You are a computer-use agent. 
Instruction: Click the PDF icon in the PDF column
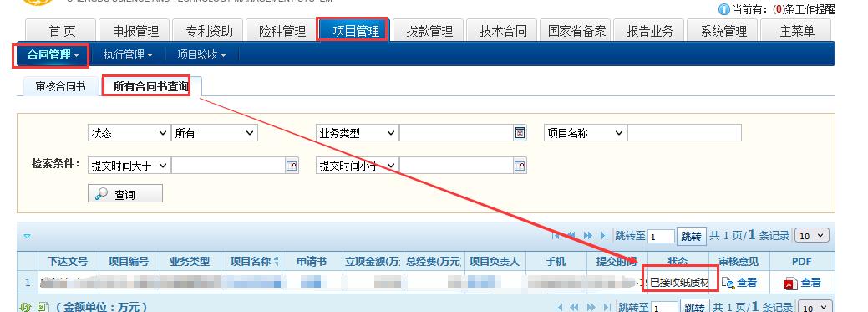point(790,284)
